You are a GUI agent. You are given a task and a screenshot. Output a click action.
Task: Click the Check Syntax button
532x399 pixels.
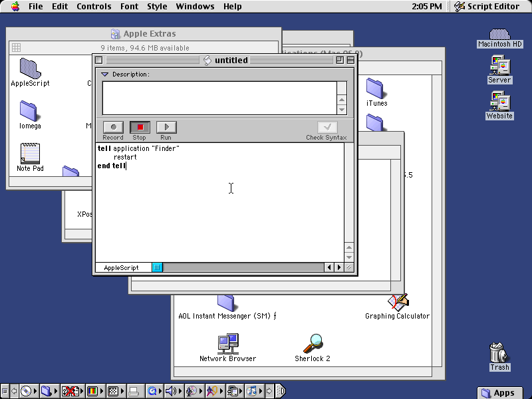(327, 127)
